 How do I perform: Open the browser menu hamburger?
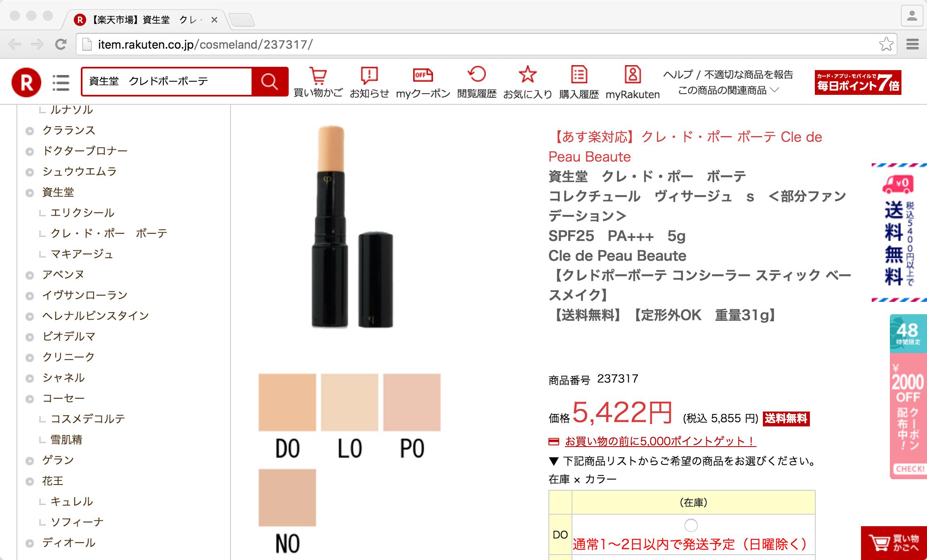(x=915, y=44)
